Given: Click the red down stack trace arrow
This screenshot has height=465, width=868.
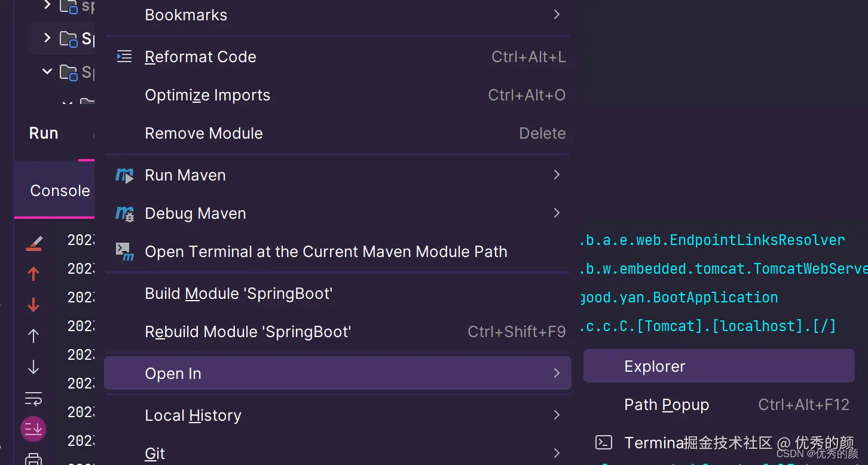Looking at the screenshot, I should click(x=33, y=305).
